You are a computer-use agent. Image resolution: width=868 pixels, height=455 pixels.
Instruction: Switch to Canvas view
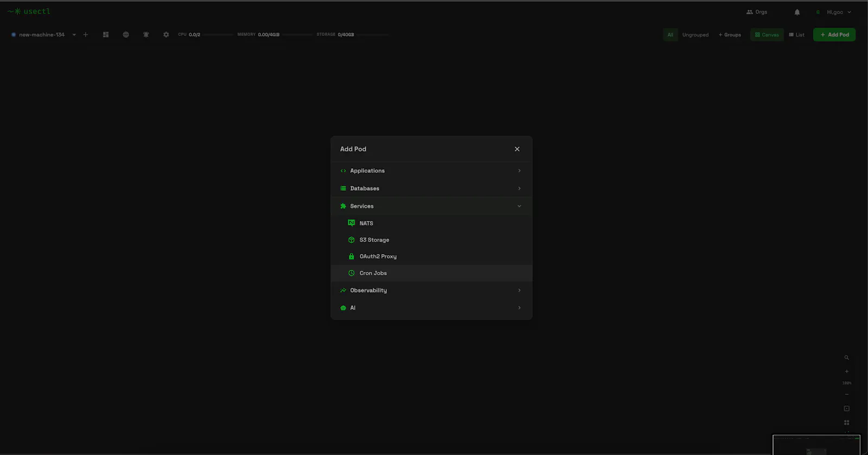click(767, 35)
